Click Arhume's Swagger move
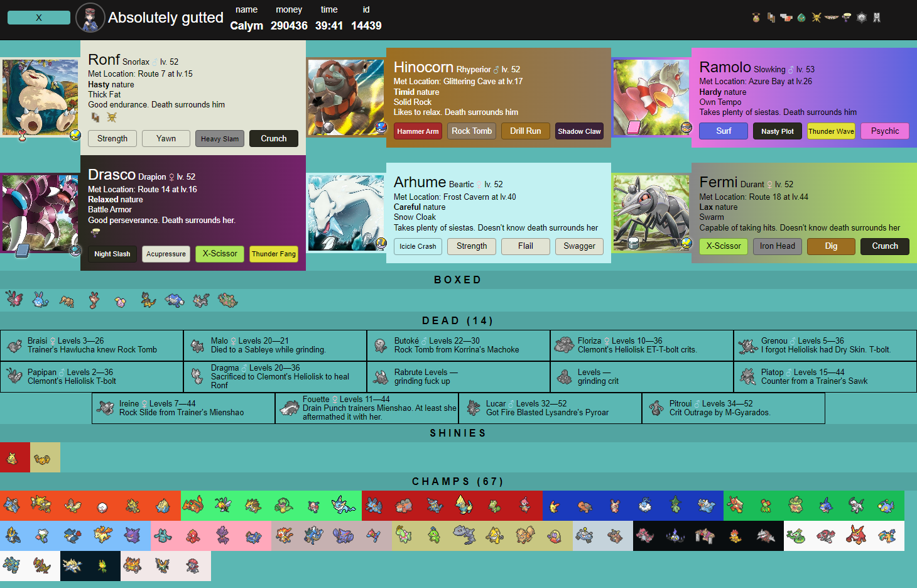This screenshot has height=588, width=917. coord(579,246)
